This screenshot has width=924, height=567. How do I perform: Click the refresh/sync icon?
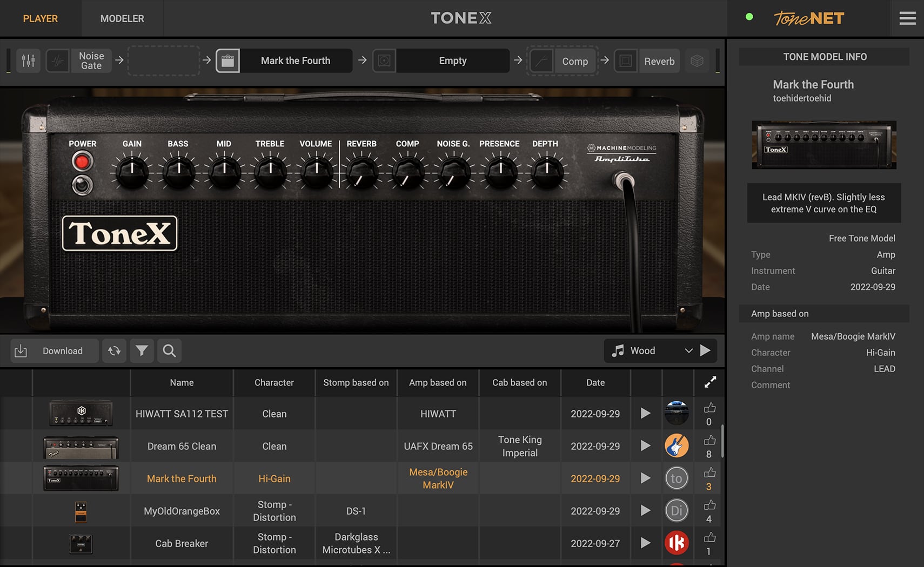coord(114,351)
